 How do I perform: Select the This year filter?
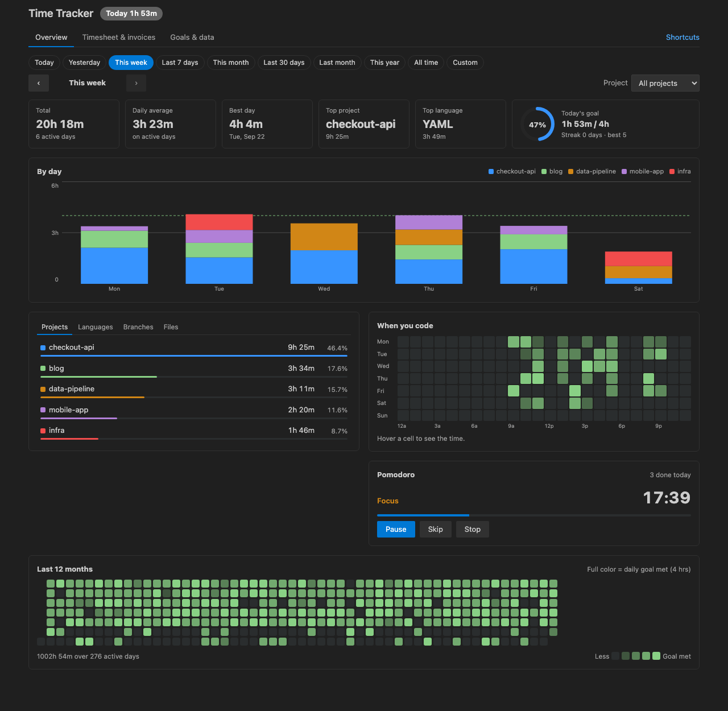coord(384,63)
